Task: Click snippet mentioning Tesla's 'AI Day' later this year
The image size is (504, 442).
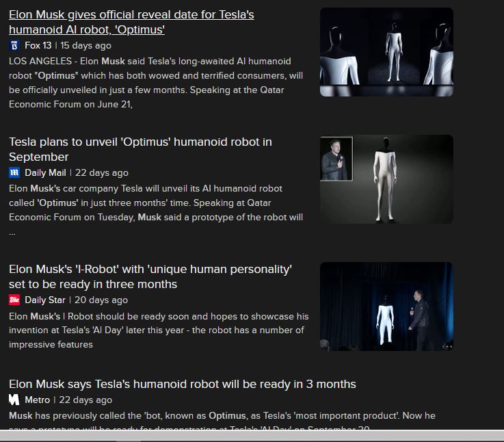Action: (x=159, y=330)
